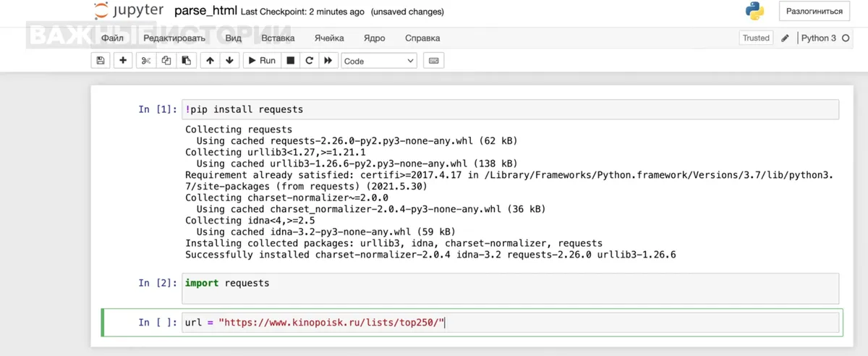868x356 pixels.
Task: Move selected cell up with the arrow icon
Action: pyautogui.click(x=210, y=61)
